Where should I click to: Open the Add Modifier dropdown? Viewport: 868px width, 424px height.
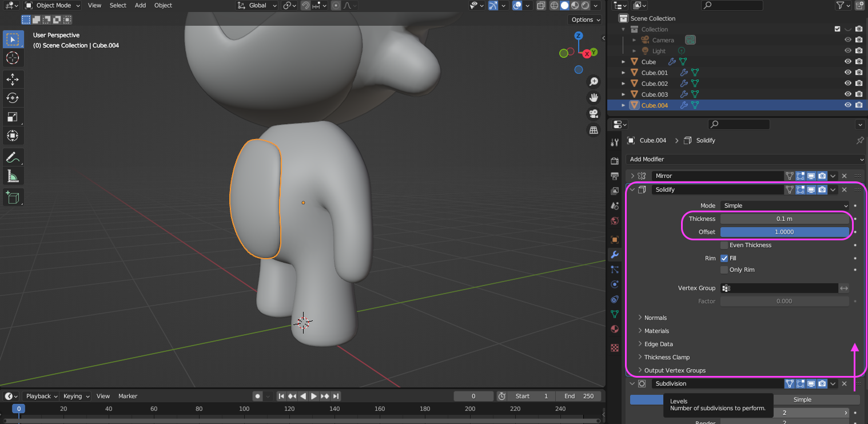pos(745,159)
